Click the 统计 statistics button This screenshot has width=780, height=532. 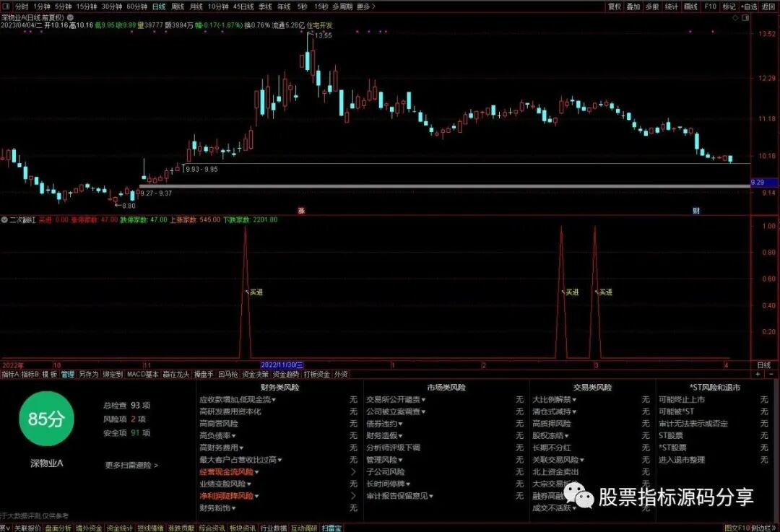(672, 6)
